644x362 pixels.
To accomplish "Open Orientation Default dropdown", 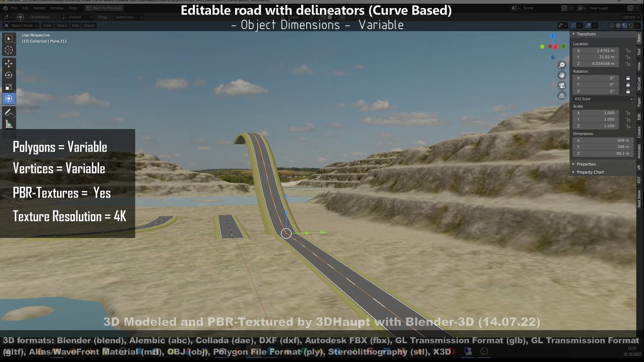I will (x=77, y=17).
